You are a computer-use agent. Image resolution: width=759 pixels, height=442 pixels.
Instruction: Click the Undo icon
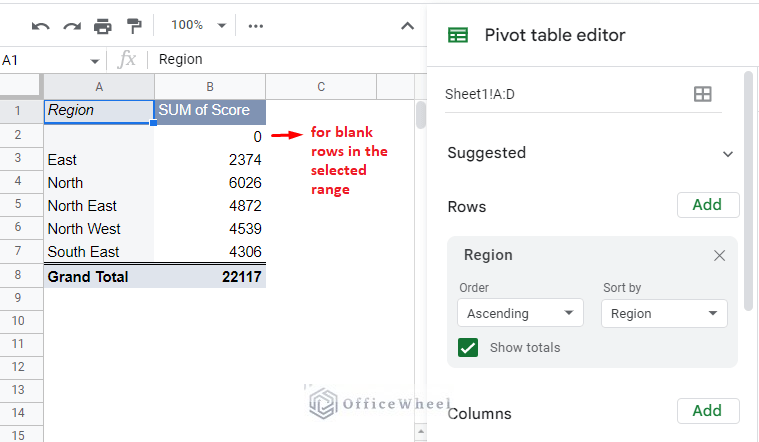[x=41, y=25]
